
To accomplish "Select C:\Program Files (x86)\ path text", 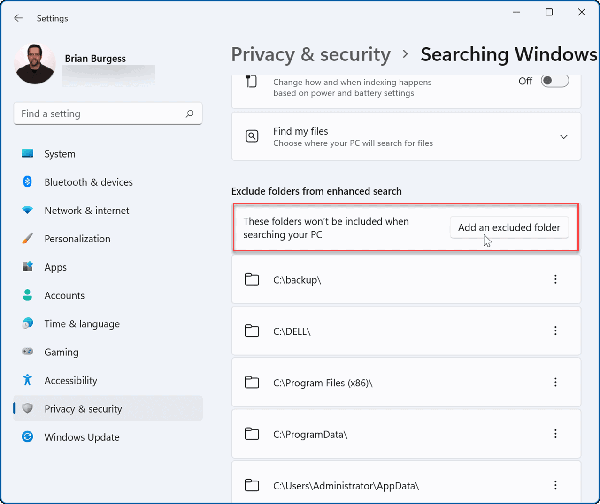I will (x=323, y=383).
